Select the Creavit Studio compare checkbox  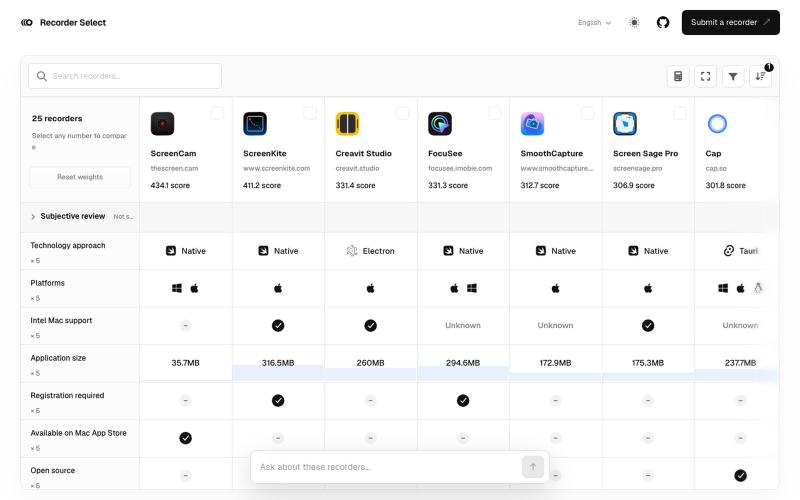pyautogui.click(x=403, y=113)
